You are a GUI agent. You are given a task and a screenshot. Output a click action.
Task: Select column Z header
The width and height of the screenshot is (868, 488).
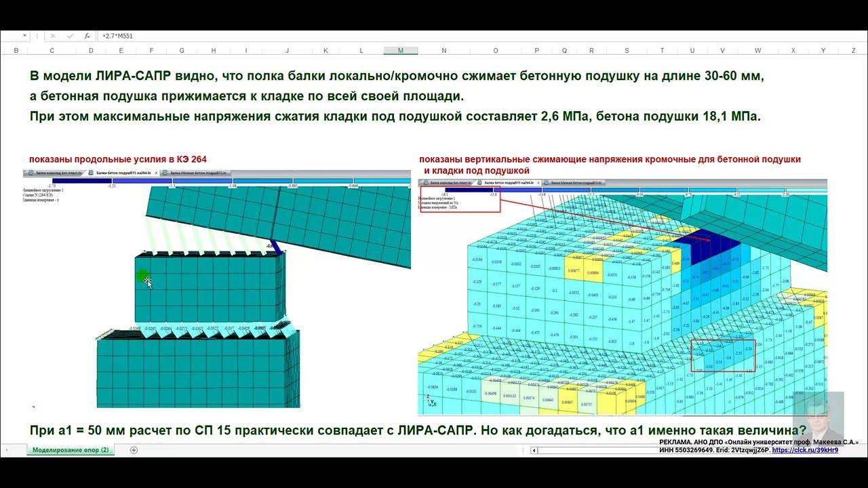[852, 51]
